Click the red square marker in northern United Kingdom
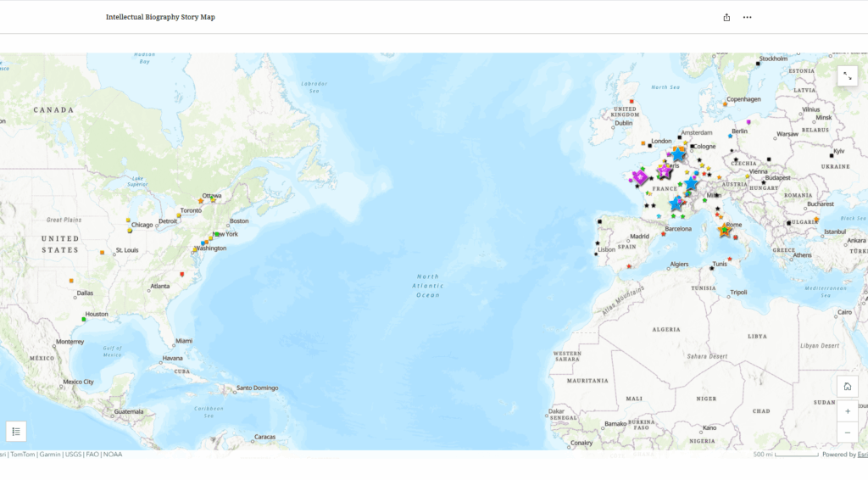 click(x=632, y=101)
